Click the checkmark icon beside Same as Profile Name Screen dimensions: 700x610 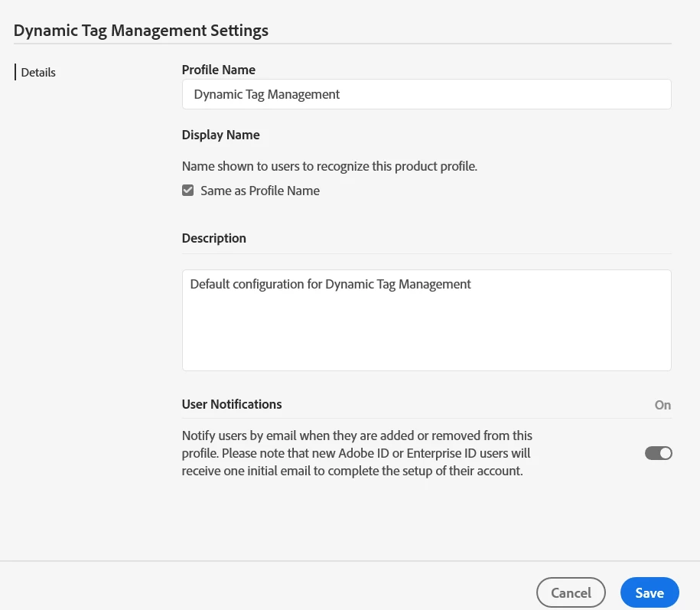188,191
